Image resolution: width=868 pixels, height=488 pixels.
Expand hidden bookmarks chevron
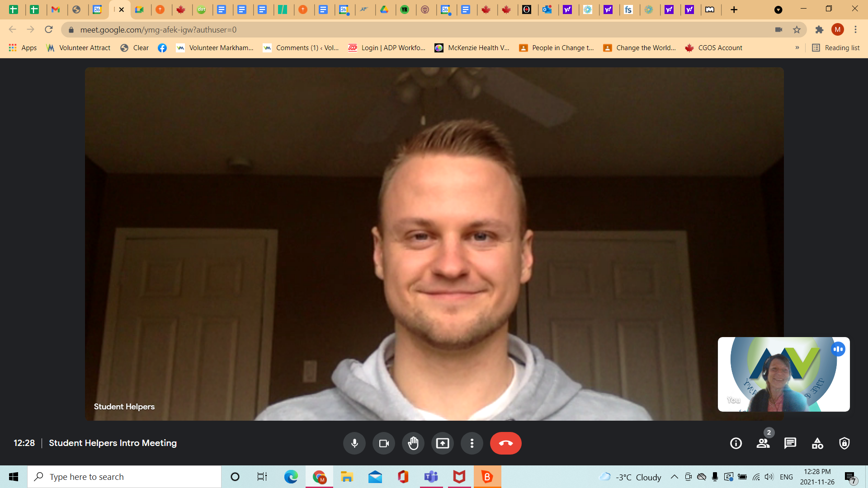(x=797, y=48)
